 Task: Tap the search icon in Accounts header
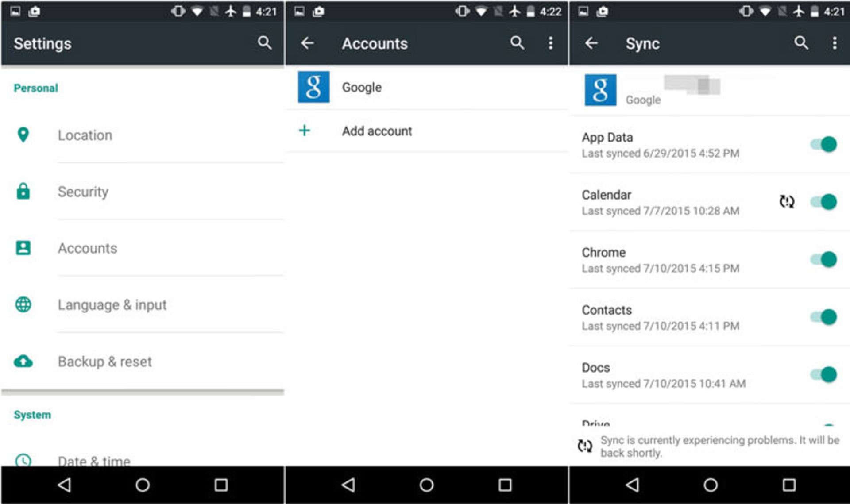(517, 43)
